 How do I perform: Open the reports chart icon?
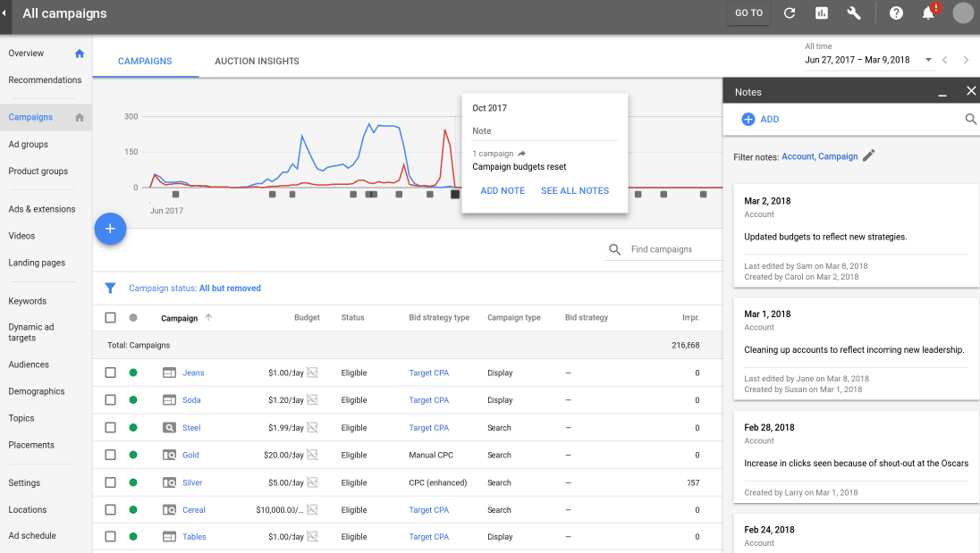click(x=822, y=13)
